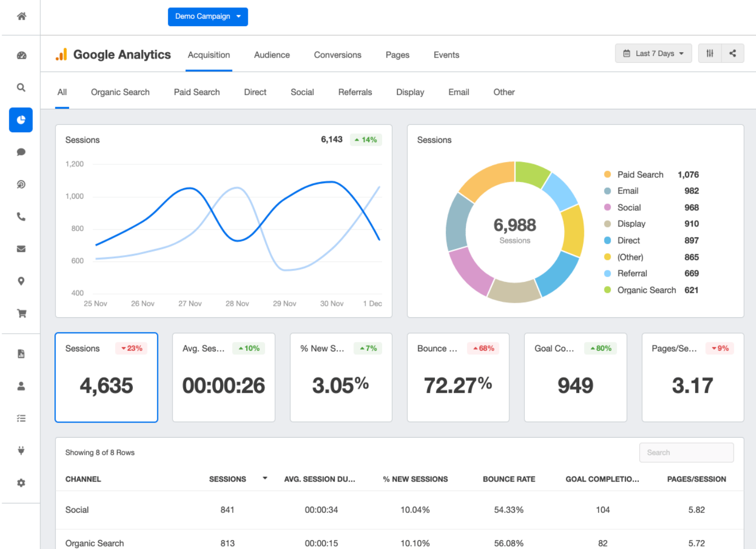Open the Last 7 Days date dropdown

pyautogui.click(x=653, y=53)
